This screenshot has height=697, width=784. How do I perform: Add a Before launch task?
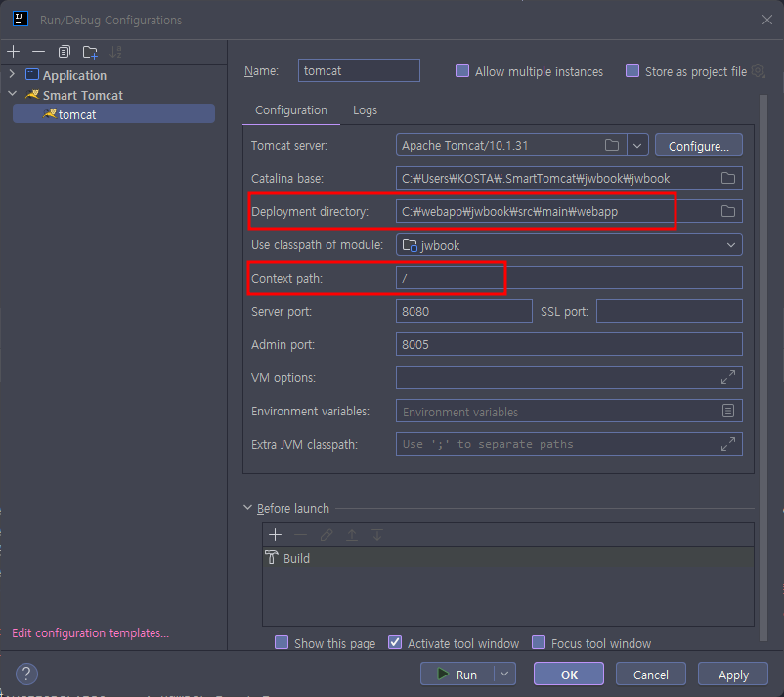point(275,535)
